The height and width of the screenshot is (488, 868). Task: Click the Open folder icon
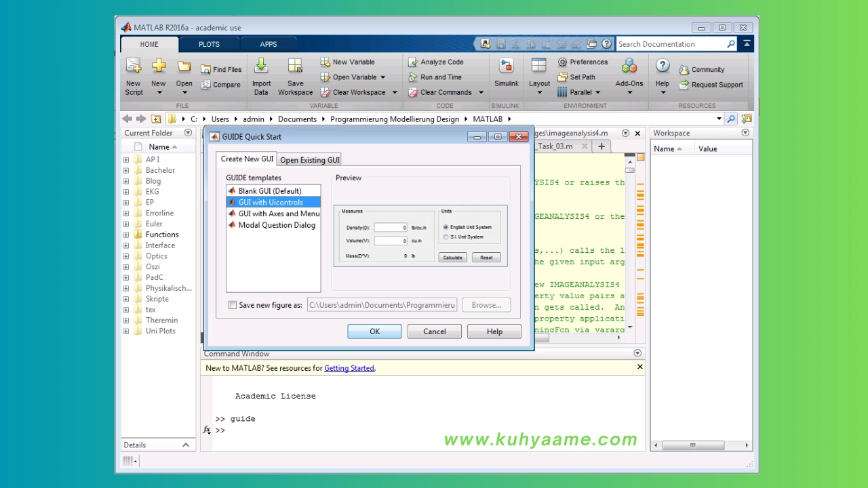tap(184, 66)
